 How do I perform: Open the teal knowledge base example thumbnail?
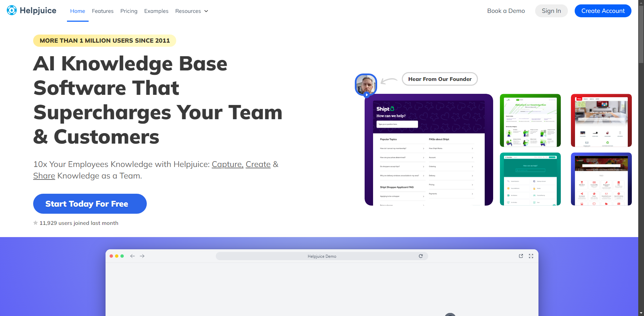tap(530, 179)
